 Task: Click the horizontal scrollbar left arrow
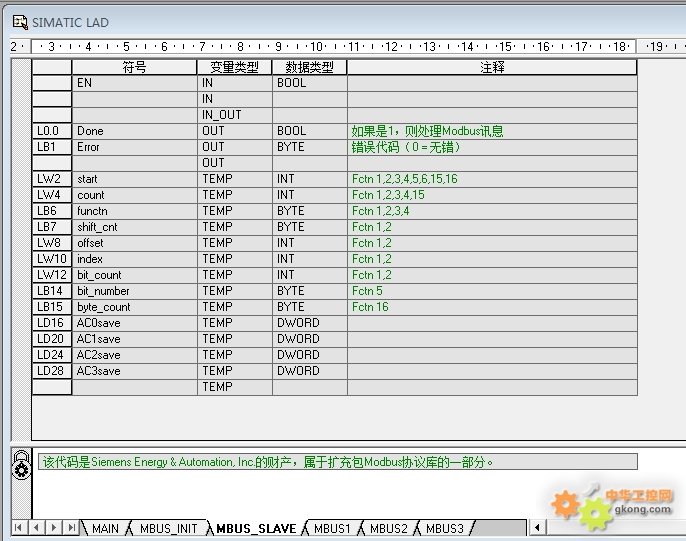click(538, 527)
